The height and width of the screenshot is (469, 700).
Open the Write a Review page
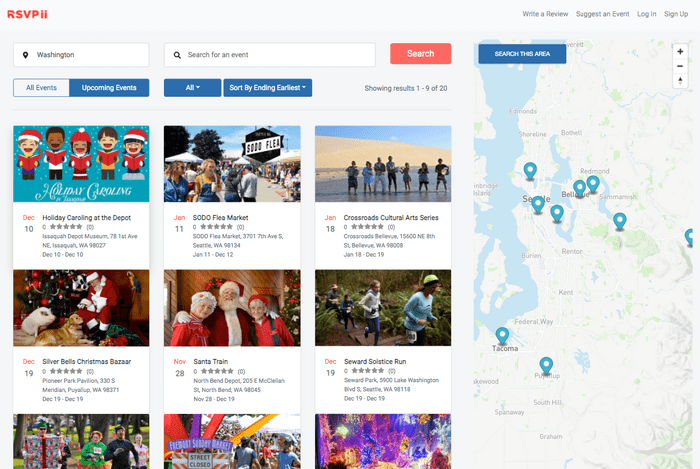[546, 14]
